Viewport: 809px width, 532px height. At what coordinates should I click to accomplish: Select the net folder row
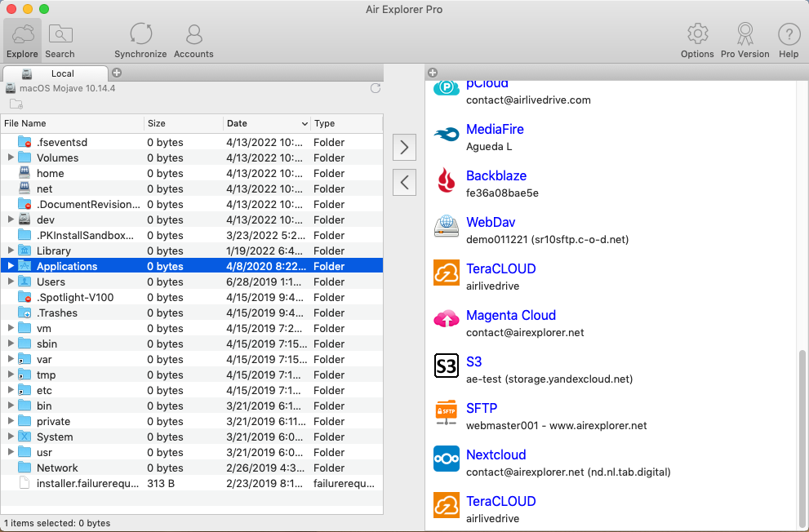coord(191,188)
